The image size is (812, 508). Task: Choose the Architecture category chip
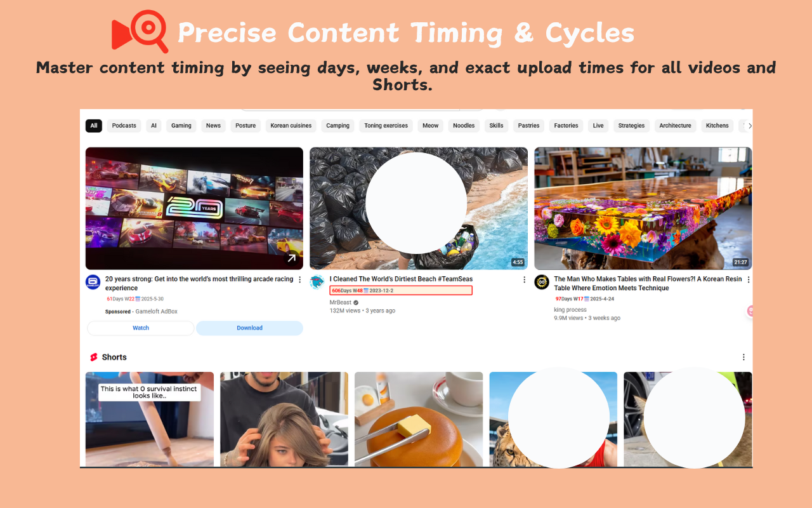[x=675, y=126]
